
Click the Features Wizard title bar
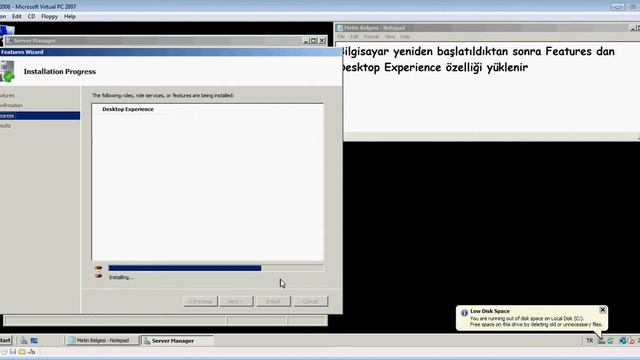[x=171, y=52]
